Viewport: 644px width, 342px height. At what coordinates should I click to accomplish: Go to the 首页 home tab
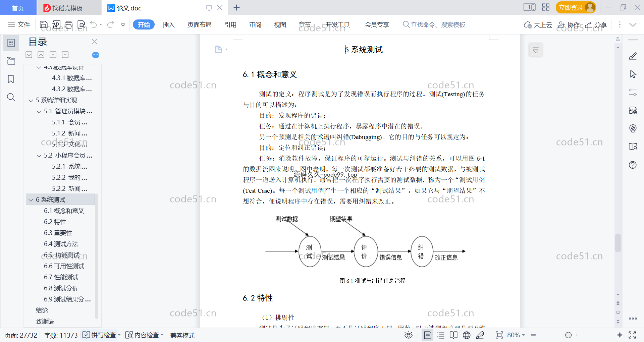pyautogui.click(x=18, y=8)
